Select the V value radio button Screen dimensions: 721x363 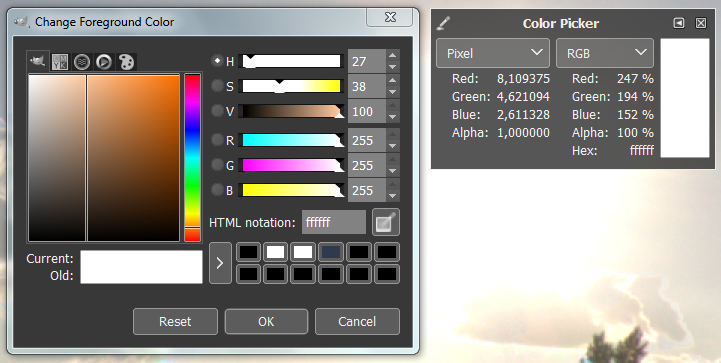tap(217, 110)
